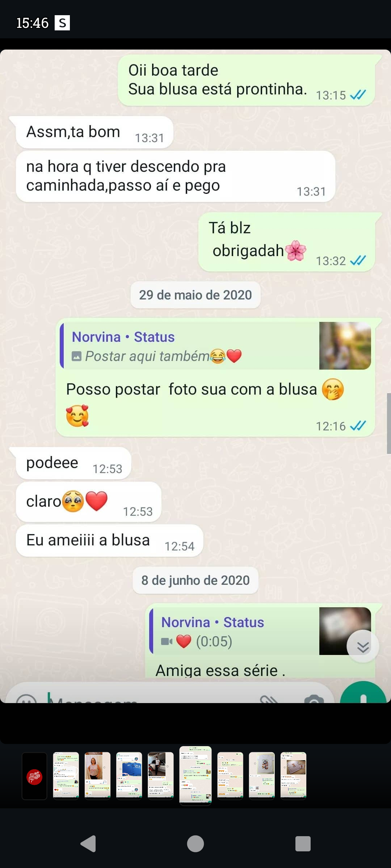
Task: Tap the scroll-to-bottom double chevron button
Action: coord(363,646)
